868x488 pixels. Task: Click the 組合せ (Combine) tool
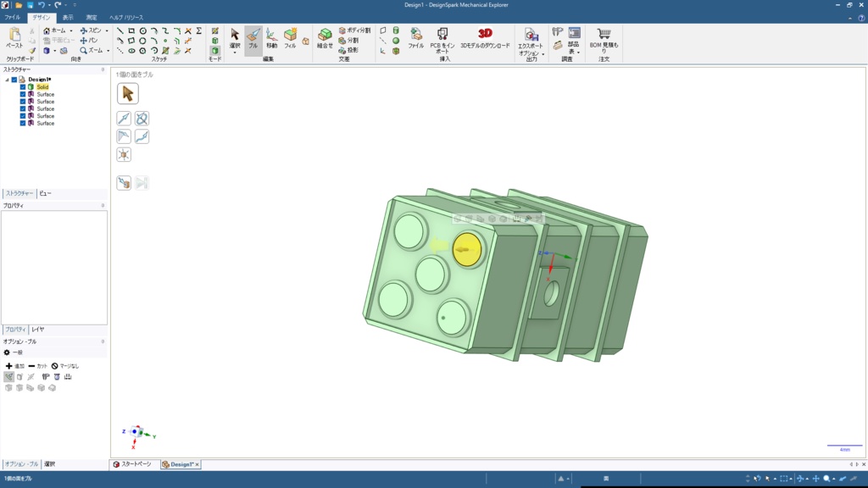pos(325,38)
